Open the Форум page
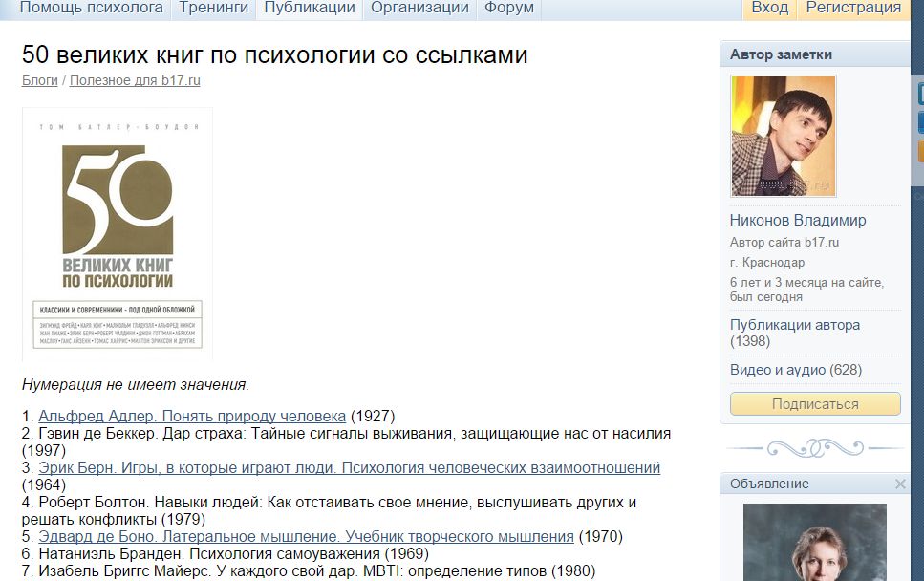 [x=509, y=8]
